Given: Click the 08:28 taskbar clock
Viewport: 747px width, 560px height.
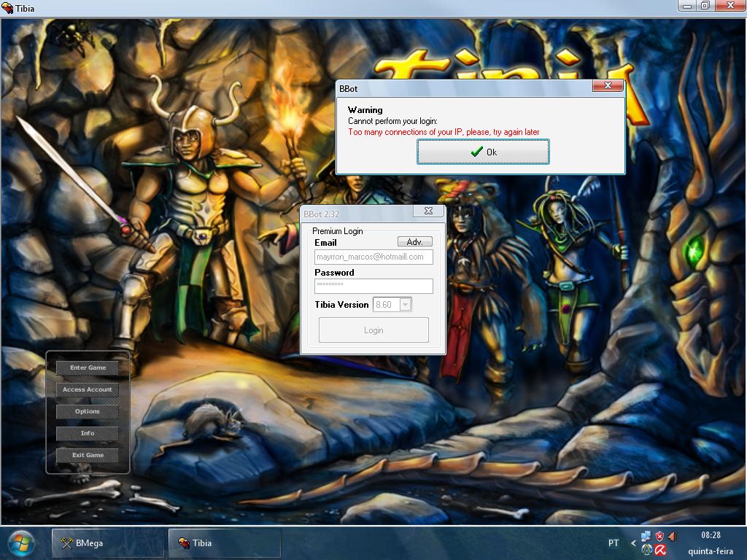Looking at the screenshot, I should coord(711,535).
